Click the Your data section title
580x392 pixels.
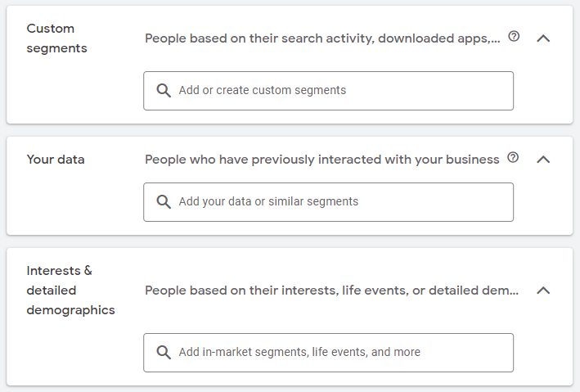point(56,160)
